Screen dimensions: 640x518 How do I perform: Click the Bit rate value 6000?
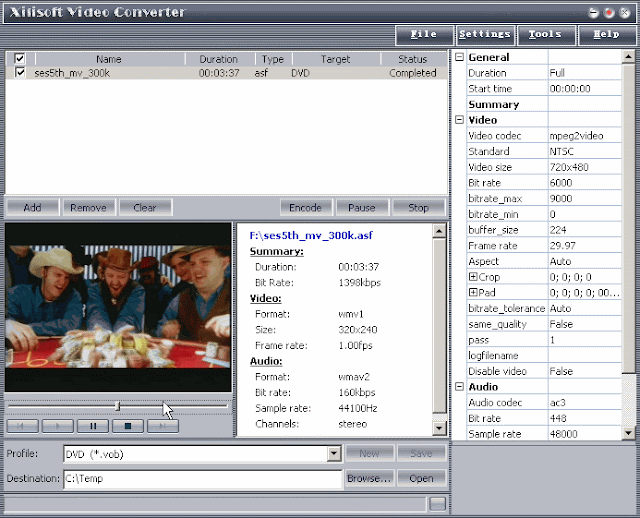[561, 183]
